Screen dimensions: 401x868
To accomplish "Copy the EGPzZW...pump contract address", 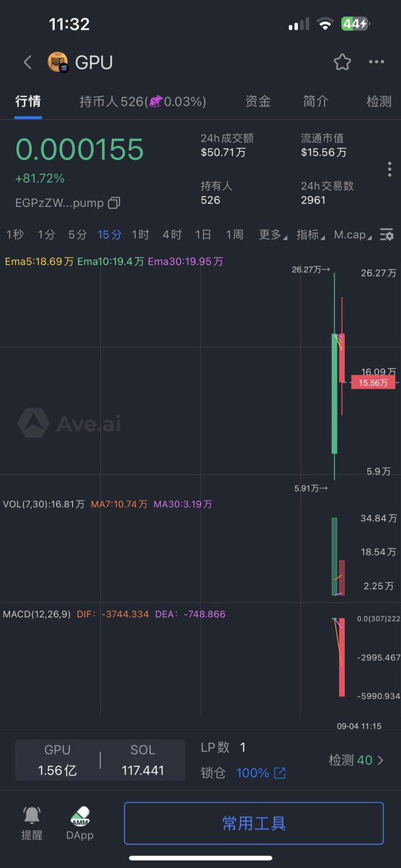I will pos(114,203).
